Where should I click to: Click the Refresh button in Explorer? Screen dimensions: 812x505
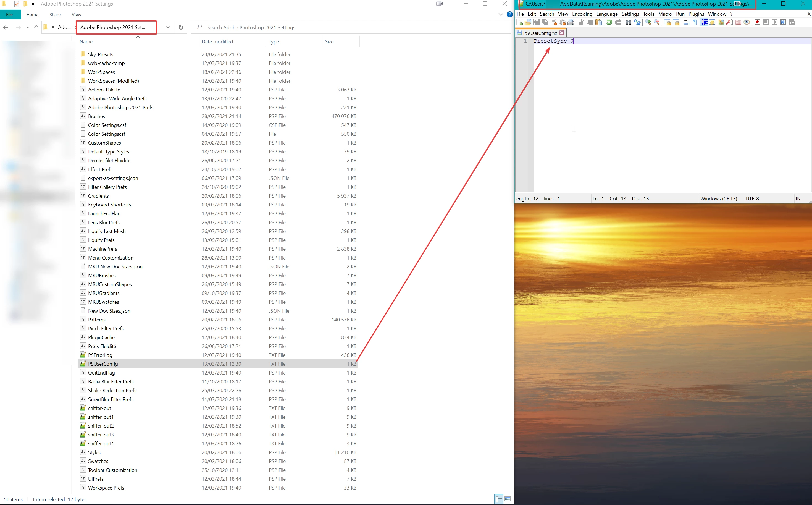click(x=181, y=27)
